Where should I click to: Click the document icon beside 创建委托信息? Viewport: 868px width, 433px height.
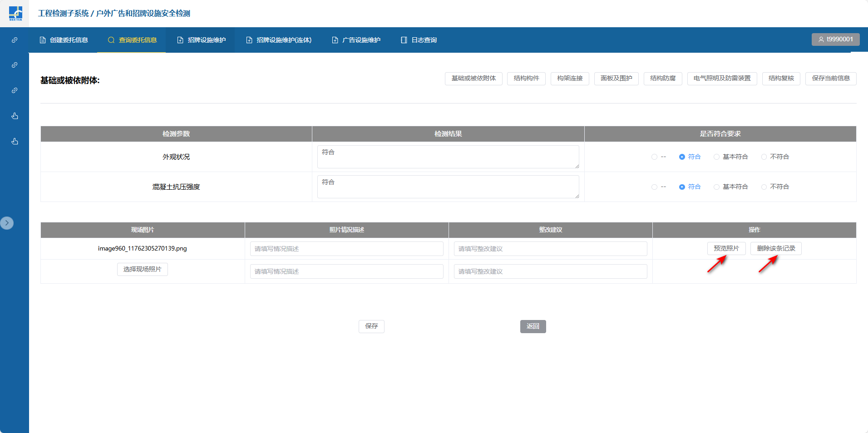[43, 40]
